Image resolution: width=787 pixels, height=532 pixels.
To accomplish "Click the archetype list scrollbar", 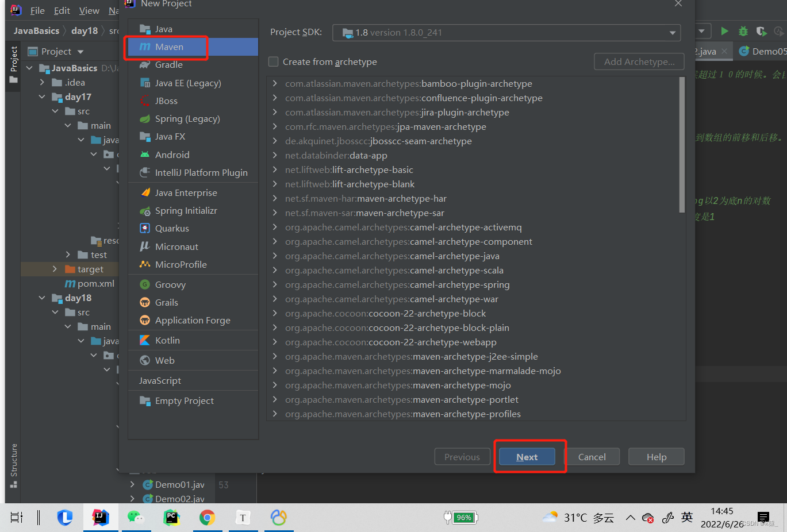I will coord(682,145).
